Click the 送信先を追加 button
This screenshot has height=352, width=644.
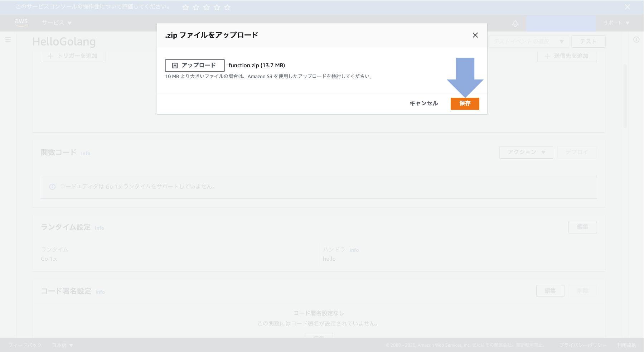coord(567,56)
